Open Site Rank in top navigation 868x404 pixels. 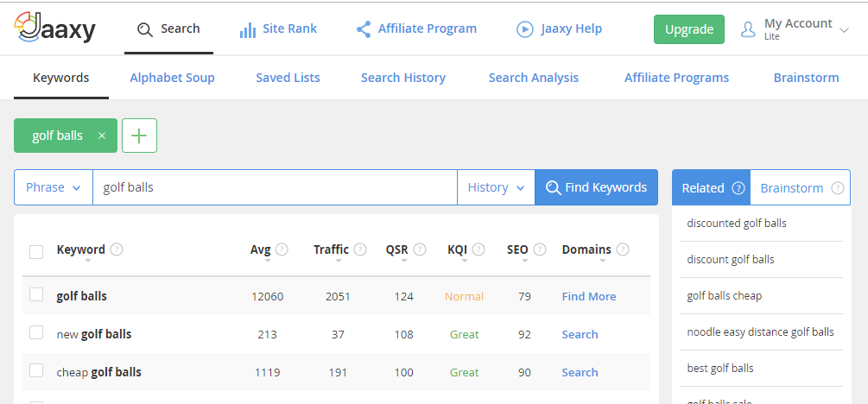point(278,29)
